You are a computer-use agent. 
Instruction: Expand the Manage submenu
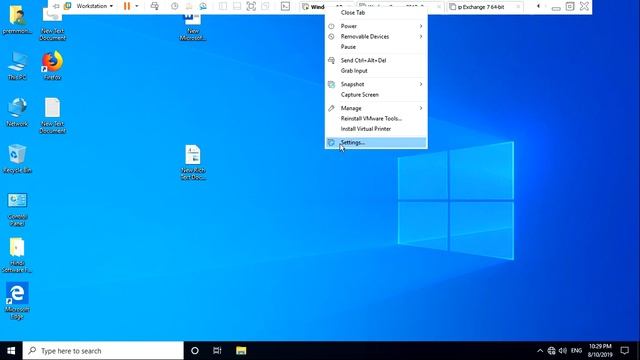376,108
